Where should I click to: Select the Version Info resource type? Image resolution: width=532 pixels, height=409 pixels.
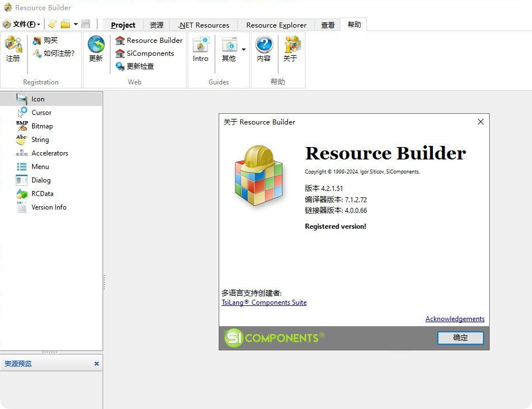point(51,207)
